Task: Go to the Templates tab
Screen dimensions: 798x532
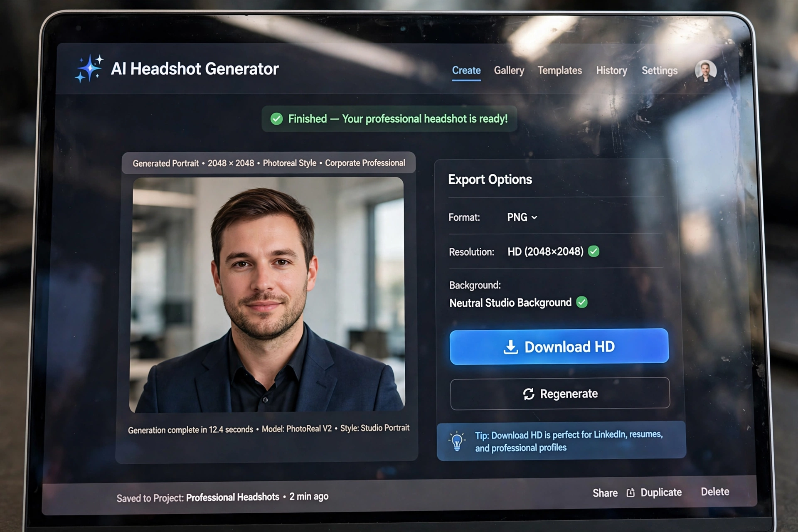Action: pyautogui.click(x=559, y=70)
